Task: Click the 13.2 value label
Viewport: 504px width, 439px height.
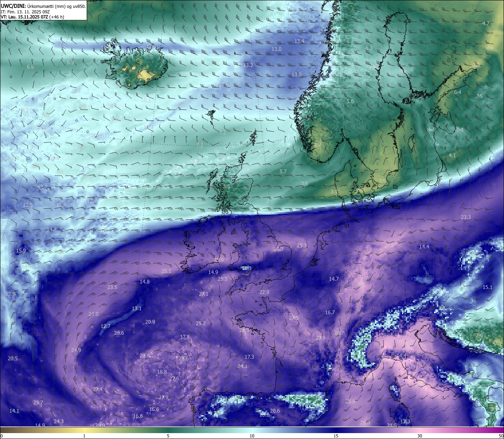Action: (248, 65)
